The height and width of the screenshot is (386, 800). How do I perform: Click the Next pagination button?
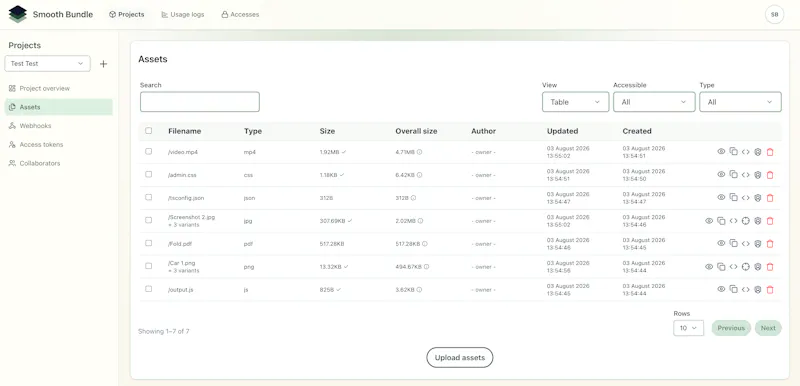pyautogui.click(x=768, y=328)
